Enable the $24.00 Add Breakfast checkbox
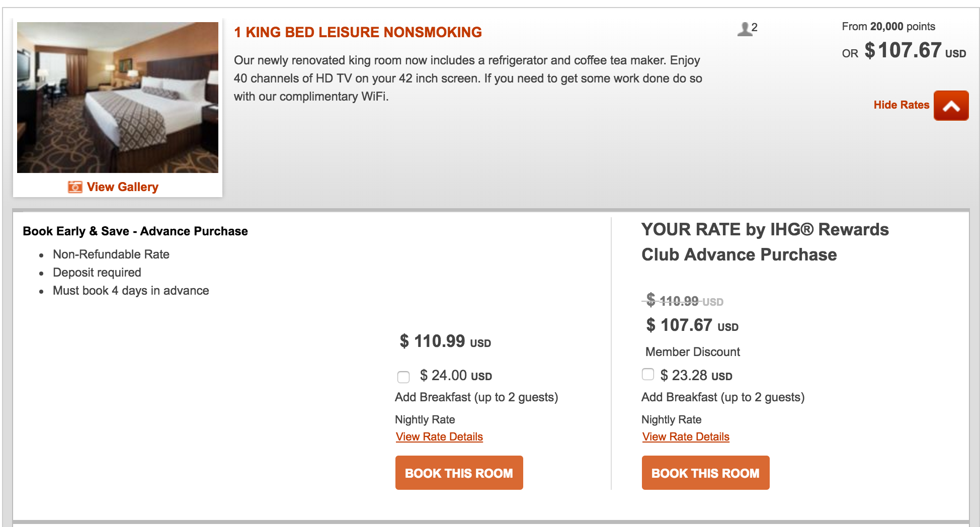 (403, 377)
